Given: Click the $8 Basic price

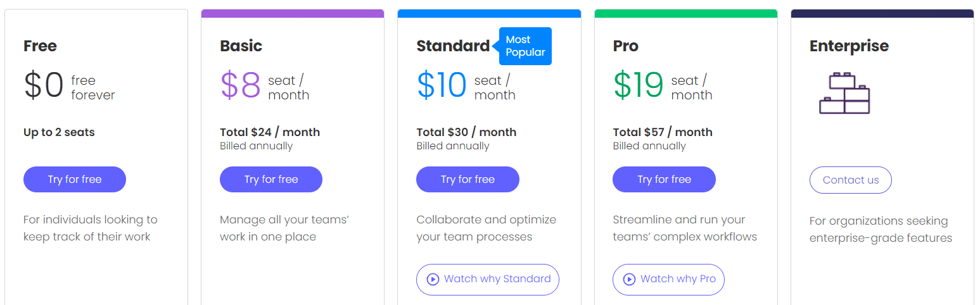Looking at the screenshot, I should click(241, 85).
